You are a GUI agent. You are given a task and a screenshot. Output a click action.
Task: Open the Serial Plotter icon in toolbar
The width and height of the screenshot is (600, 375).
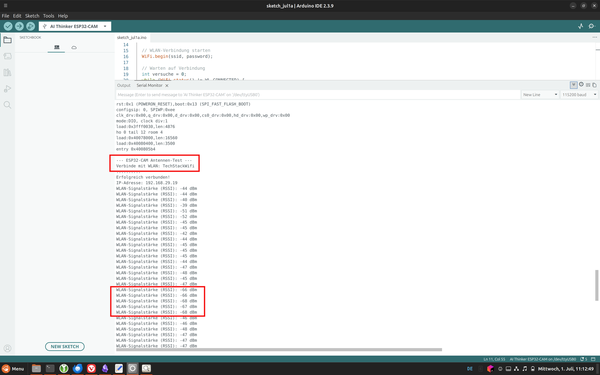(x=580, y=26)
